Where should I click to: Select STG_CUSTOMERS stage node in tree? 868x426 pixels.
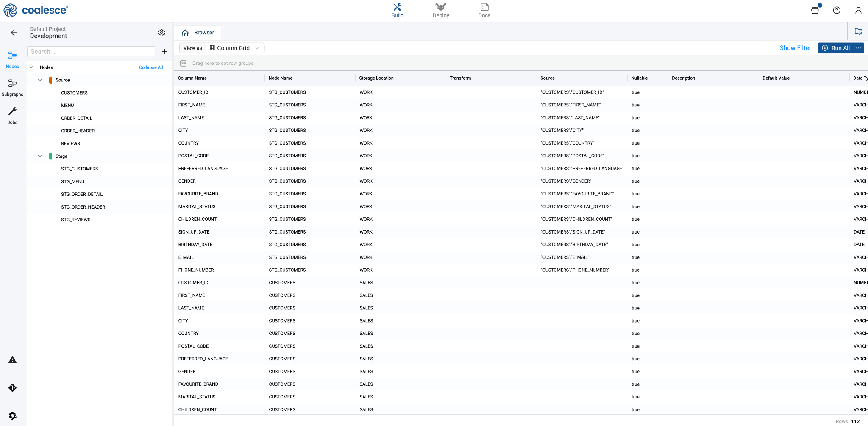(x=80, y=169)
